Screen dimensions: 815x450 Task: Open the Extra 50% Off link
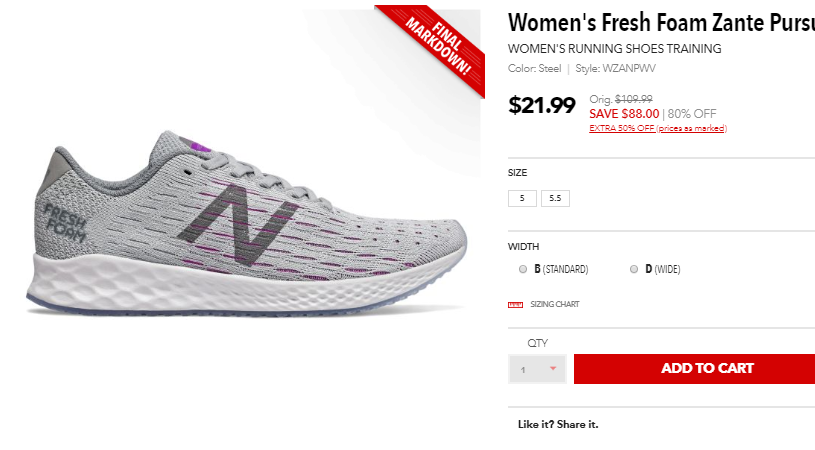coord(621,128)
